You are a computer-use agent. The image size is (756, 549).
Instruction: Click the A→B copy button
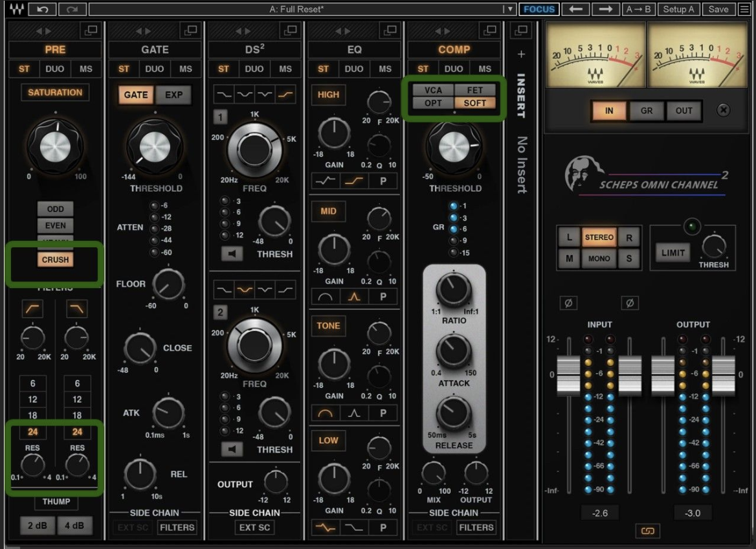638,9
